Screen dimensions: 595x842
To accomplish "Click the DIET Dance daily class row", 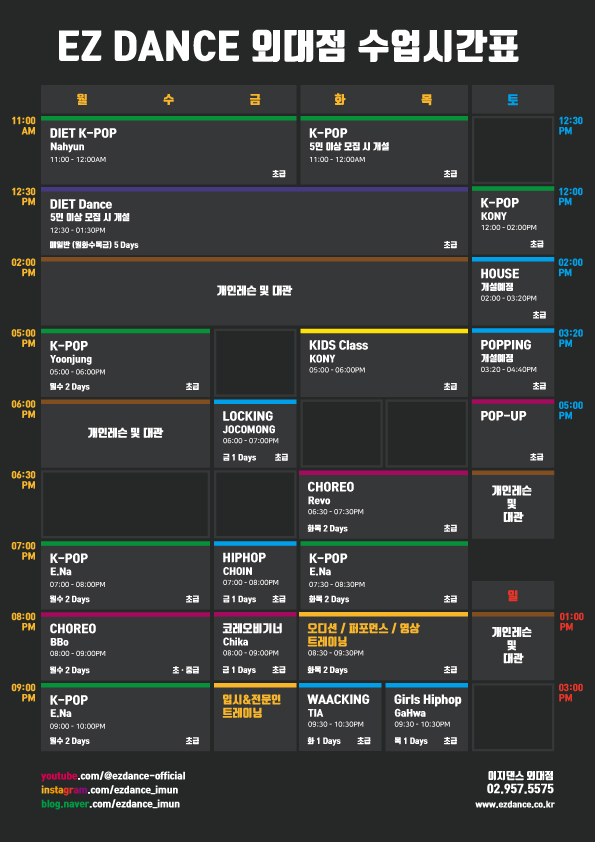I will [255, 221].
